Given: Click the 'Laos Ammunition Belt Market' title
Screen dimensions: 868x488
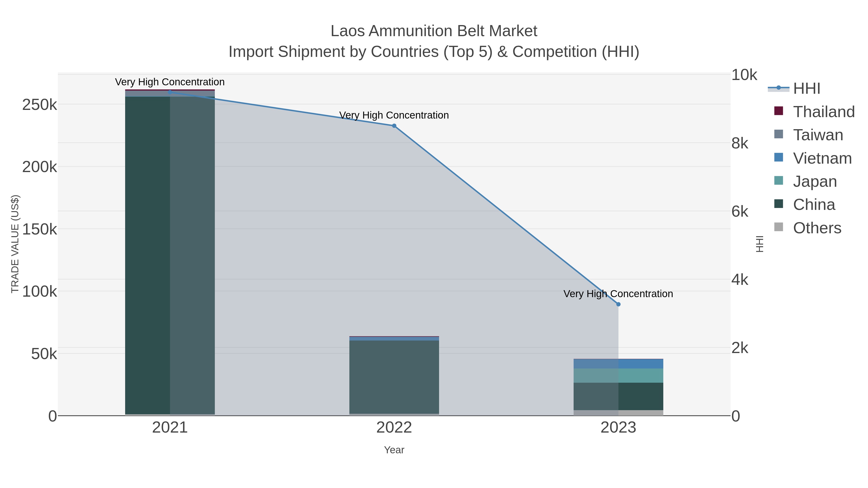Looking at the screenshot, I should coord(434,31).
